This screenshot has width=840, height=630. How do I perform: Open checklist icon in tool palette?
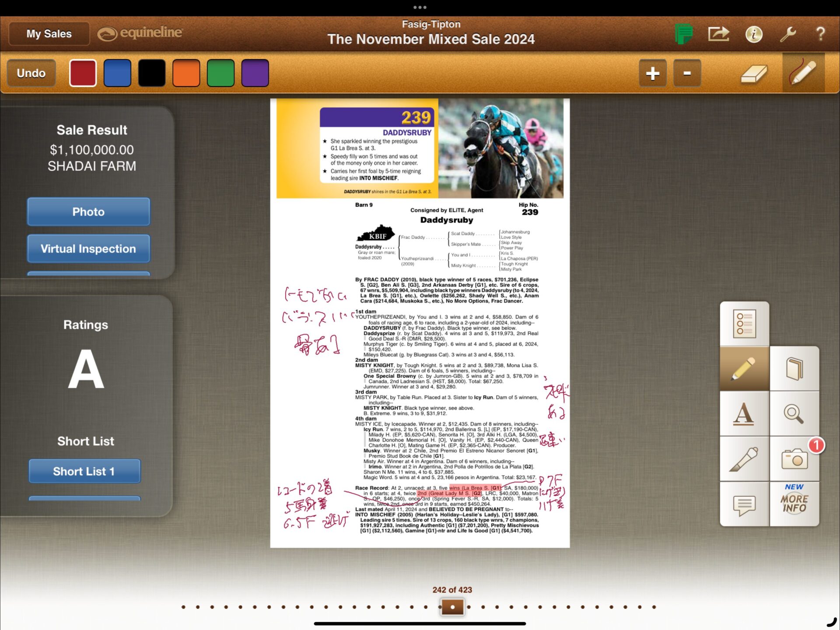tap(744, 324)
